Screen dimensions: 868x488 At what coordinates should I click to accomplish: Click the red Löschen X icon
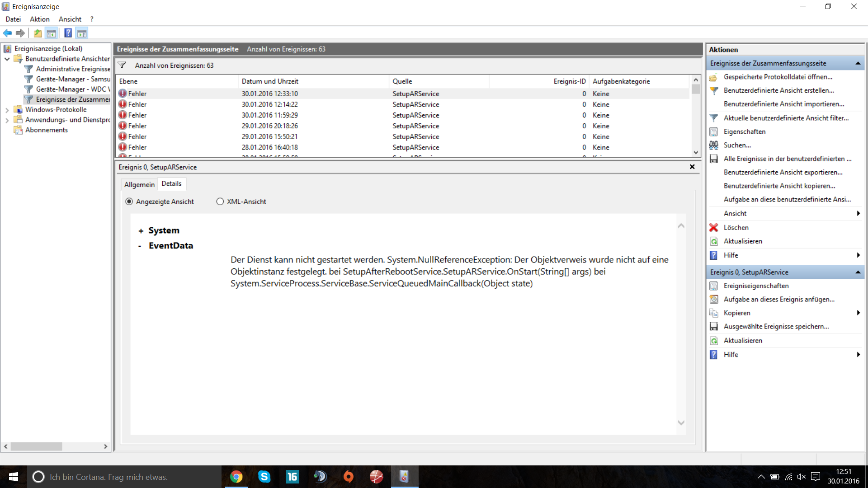click(x=713, y=227)
